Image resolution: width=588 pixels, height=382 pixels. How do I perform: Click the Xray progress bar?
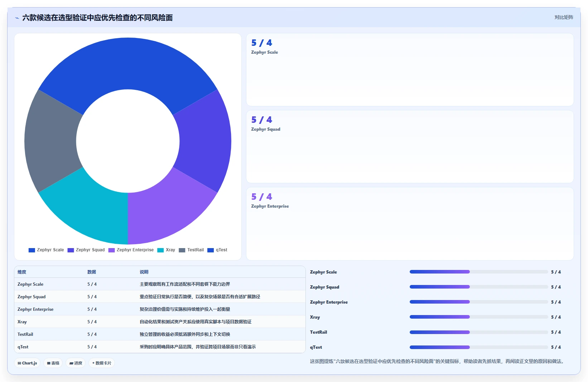coord(479,317)
